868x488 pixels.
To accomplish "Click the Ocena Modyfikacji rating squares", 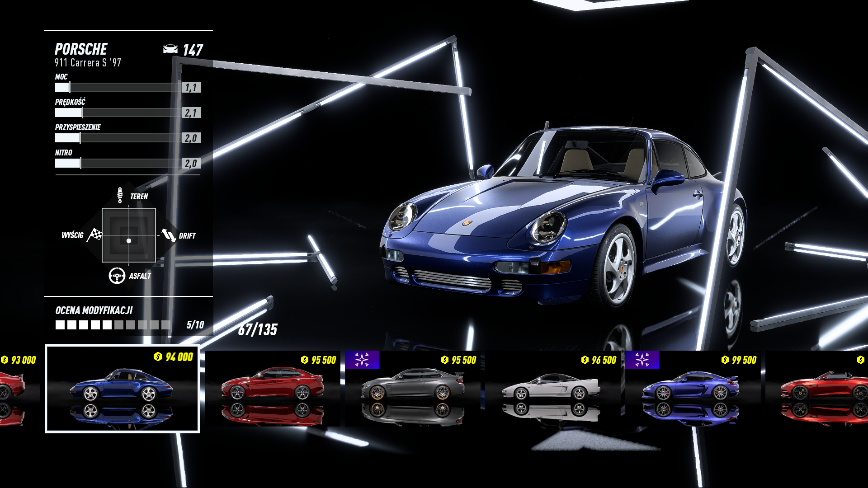I will (x=113, y=325).
